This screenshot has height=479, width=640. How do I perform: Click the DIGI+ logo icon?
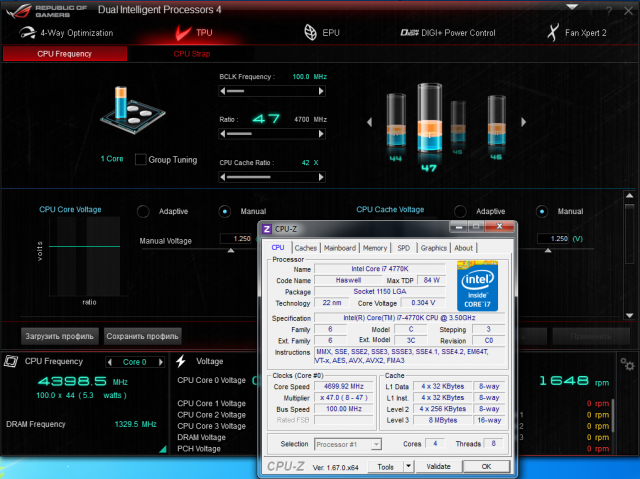[x=409, y=33]
